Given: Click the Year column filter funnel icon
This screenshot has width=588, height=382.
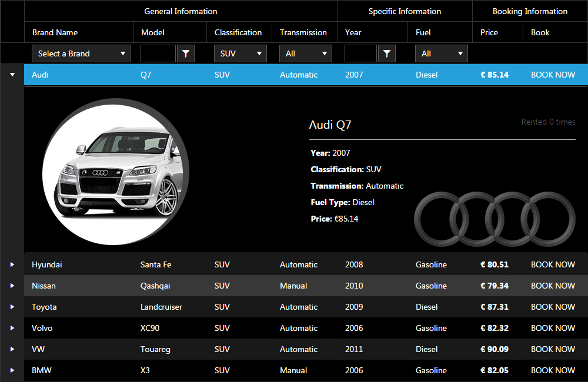Looking at the screenshot, I should (386, 53).
